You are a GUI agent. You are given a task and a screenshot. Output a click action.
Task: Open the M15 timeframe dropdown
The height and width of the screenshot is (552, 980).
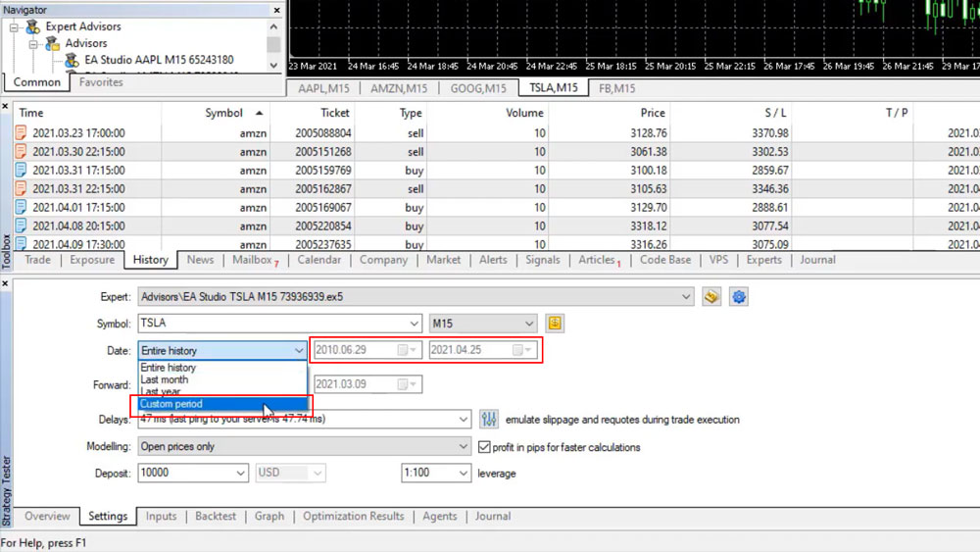[x=529, y=324]
